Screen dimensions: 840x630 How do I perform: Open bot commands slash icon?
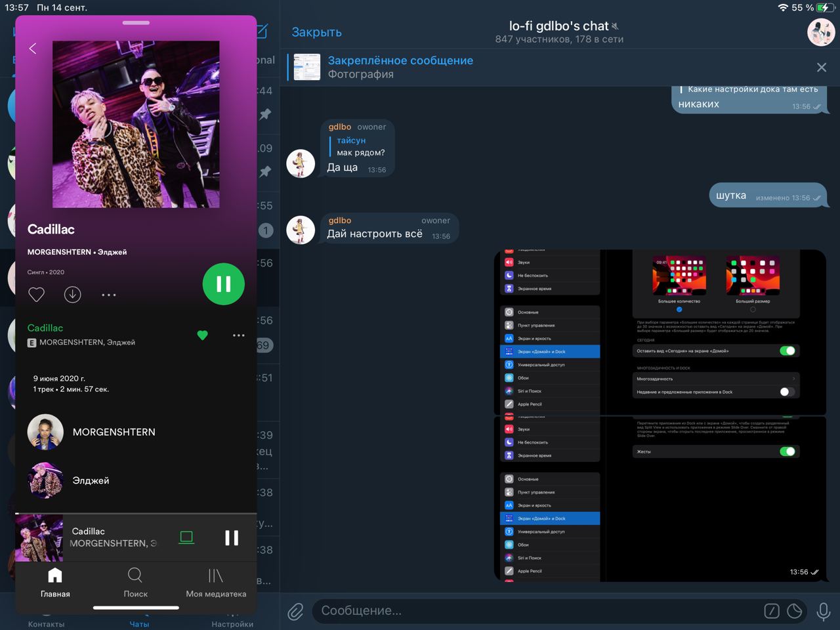coord(772,611)
